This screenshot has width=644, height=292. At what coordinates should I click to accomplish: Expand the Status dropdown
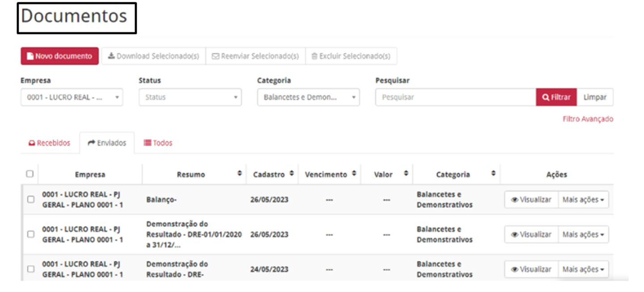coord(190,97)
